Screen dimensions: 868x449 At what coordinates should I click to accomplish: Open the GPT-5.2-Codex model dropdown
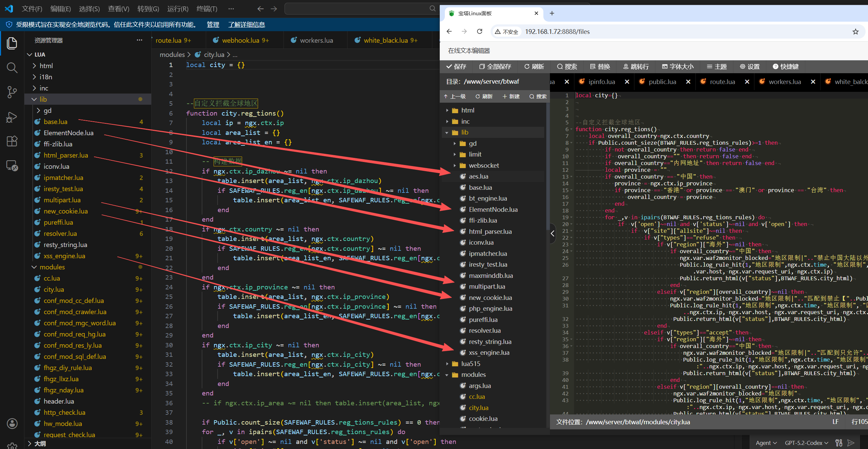coord(806,443)
